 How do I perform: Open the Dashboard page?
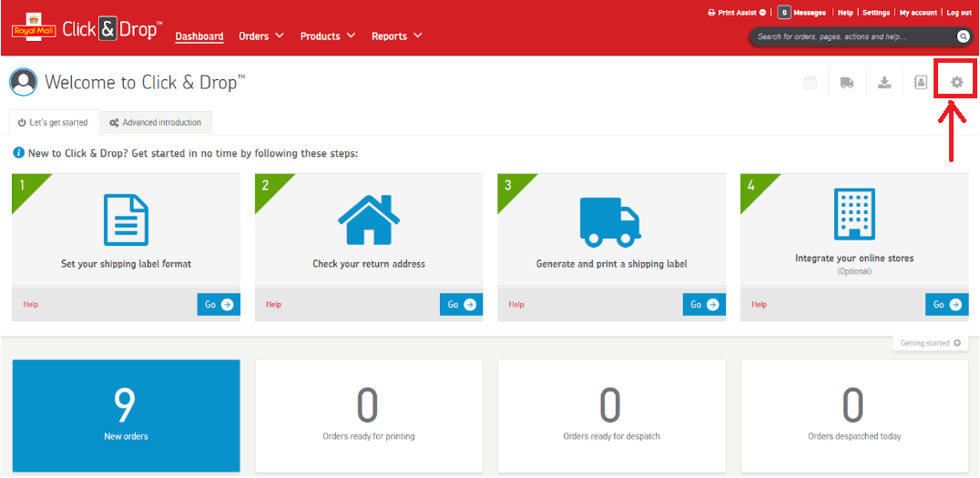[199, 36]
